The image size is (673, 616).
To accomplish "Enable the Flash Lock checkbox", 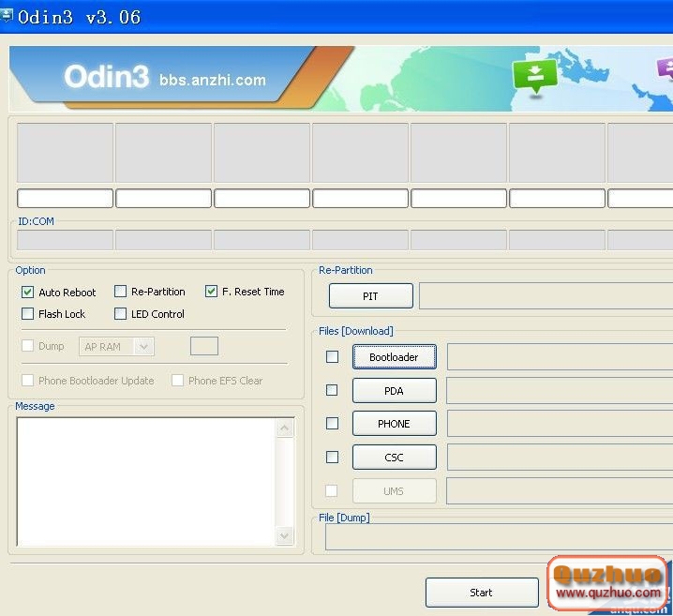I will pyautogui.click(x=27, y=314).
